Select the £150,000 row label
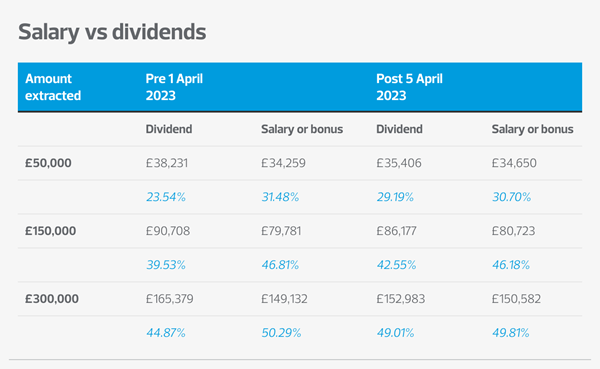Image resolution: width=600 pixels, height=369 pixels. (51, 231)
